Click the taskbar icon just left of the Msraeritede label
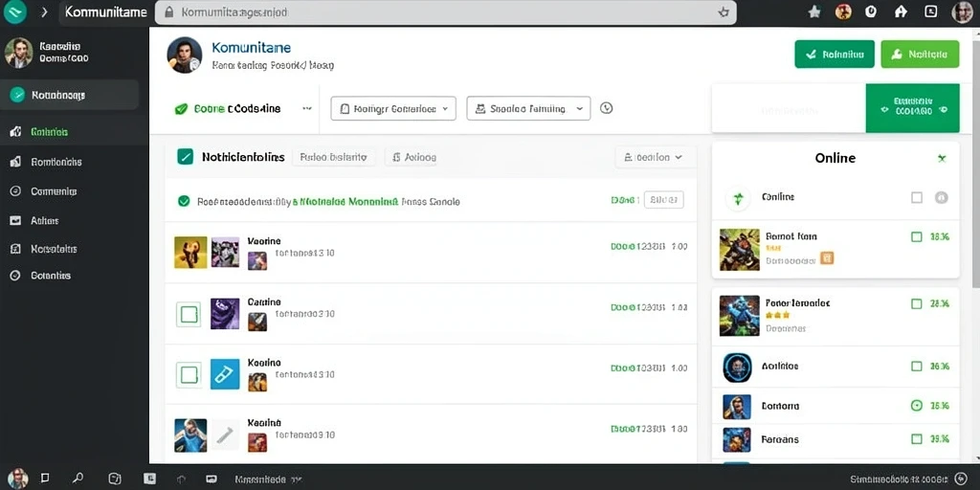This screenshot has height=490, width=980. click(x=212, y=479)
